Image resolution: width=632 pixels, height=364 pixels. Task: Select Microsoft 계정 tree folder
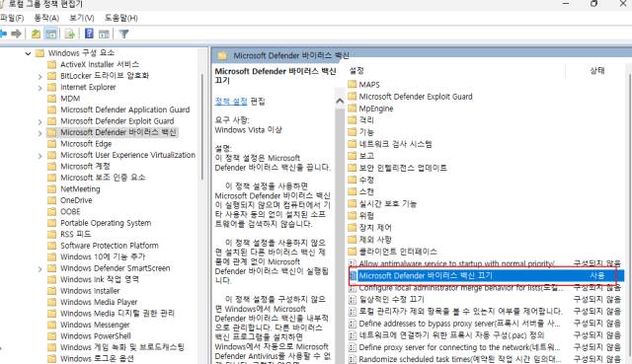(x=85, y=166)
